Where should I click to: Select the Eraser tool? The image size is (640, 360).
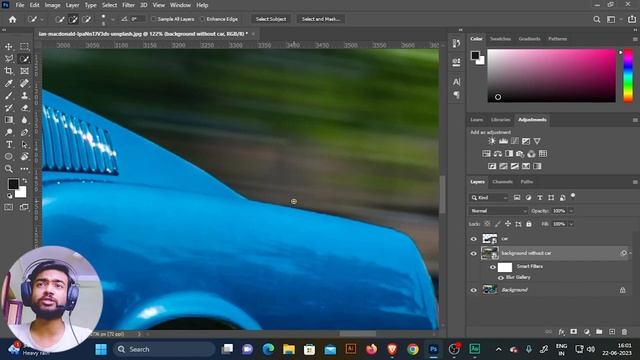[x=24, y=108]
